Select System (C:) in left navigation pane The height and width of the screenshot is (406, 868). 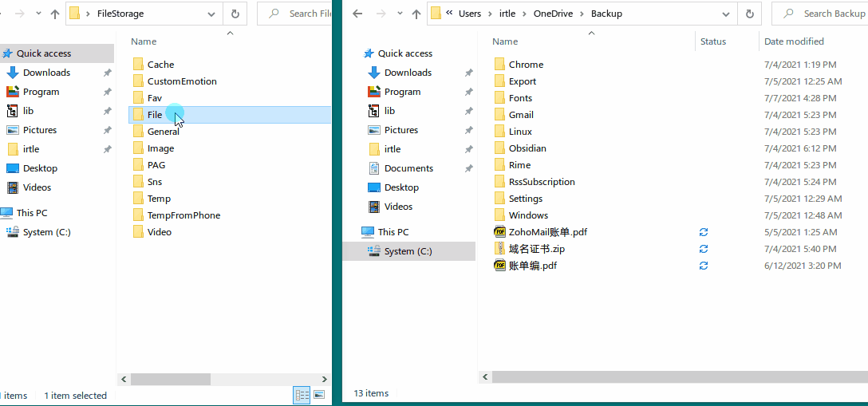pos(46,232)
